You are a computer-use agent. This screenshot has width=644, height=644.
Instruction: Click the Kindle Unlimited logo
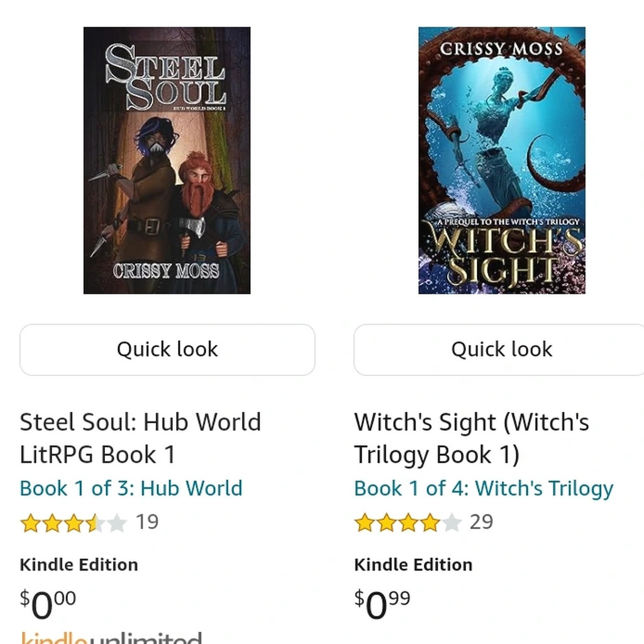pos(111,636)
